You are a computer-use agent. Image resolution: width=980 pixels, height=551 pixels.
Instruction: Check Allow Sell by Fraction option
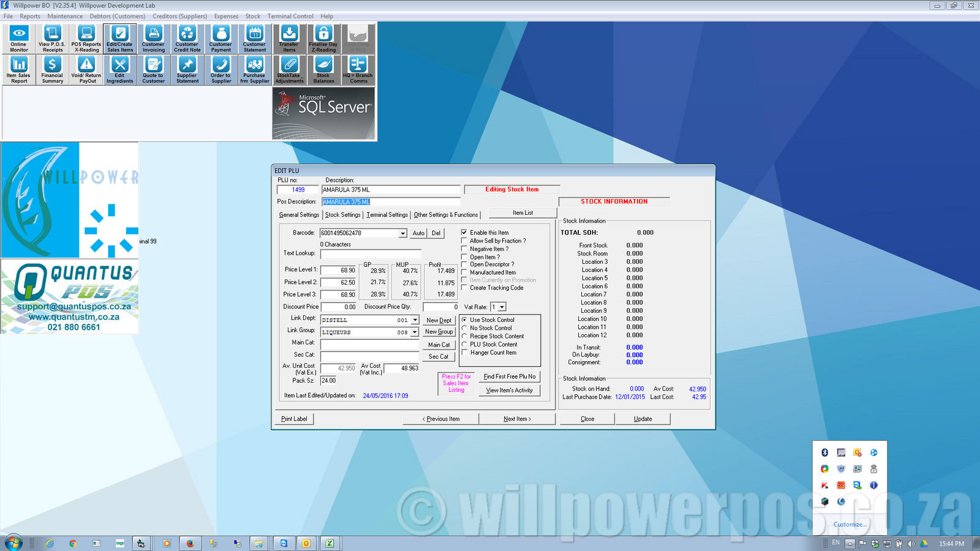[x=464, y=241]
